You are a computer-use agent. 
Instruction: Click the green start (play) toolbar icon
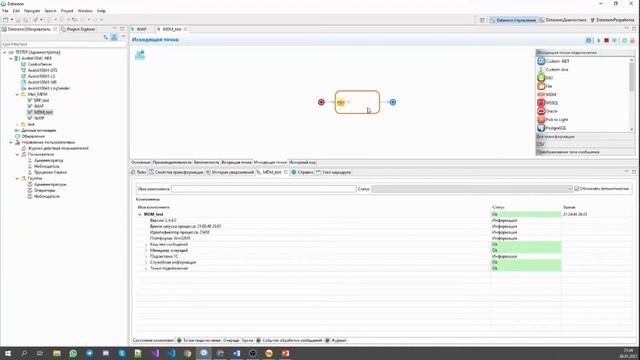(x=599, y=40)
